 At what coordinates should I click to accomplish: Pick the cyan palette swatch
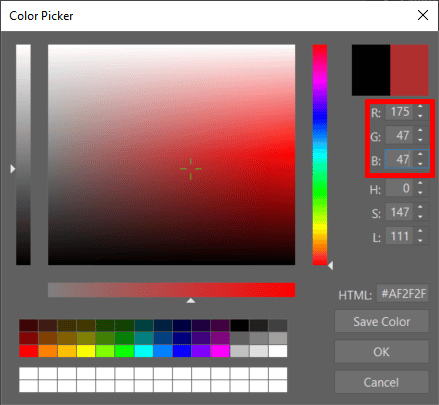pyautogui.click(x=144, y=351)
